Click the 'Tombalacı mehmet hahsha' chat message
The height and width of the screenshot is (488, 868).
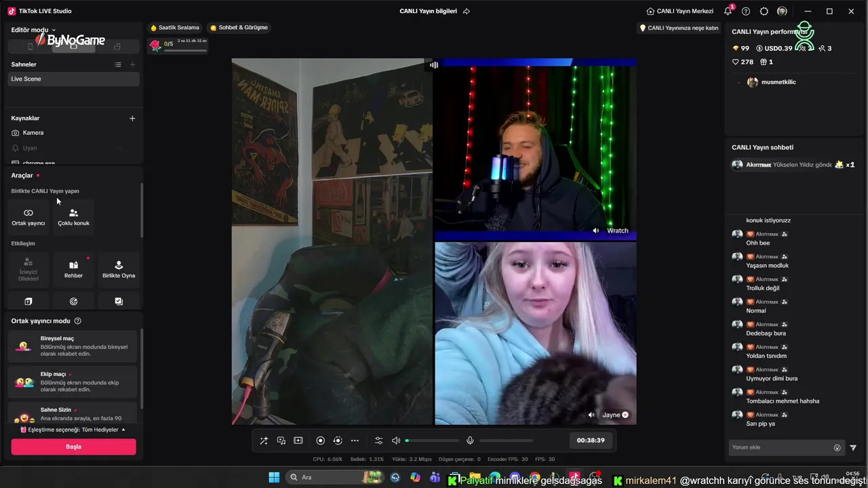(783, 401)
